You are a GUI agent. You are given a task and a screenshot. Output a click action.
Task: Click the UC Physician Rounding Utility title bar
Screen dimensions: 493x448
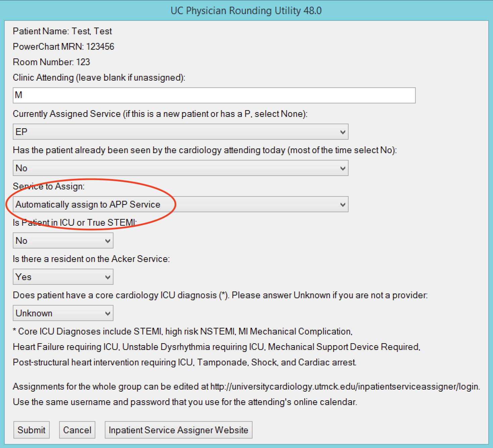coord(246,11)
